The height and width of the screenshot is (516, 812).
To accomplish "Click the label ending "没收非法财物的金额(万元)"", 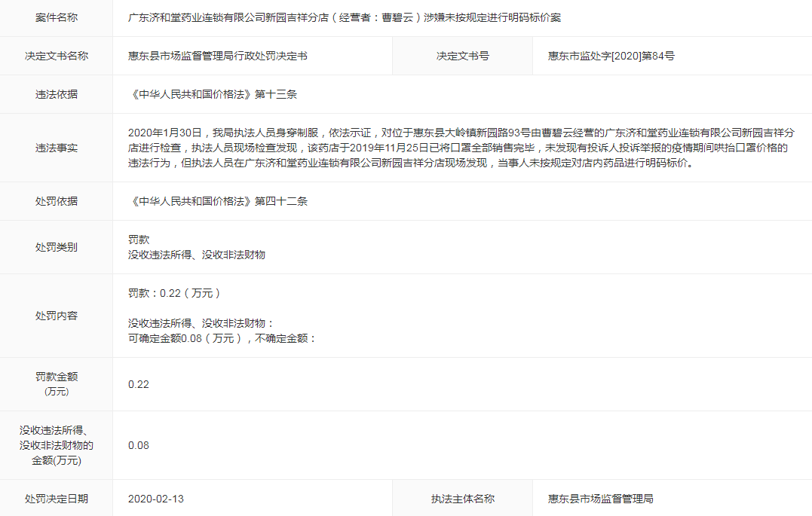I will click(x=57, y=445).
